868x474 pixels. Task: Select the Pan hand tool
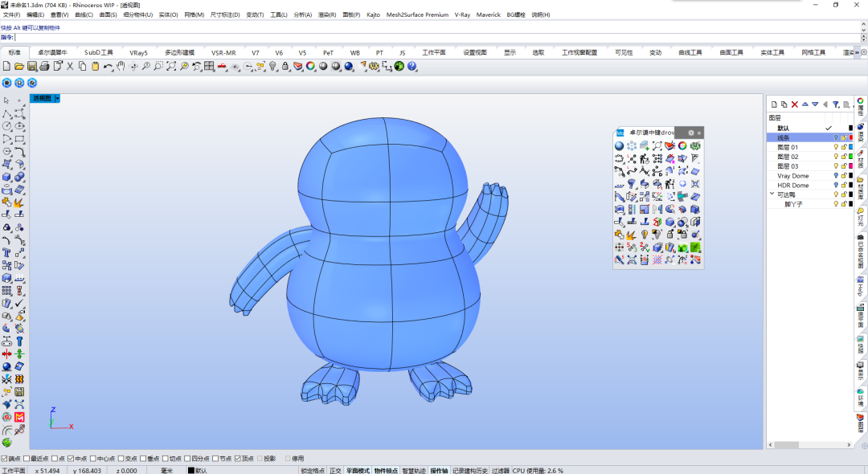point(121,67)
